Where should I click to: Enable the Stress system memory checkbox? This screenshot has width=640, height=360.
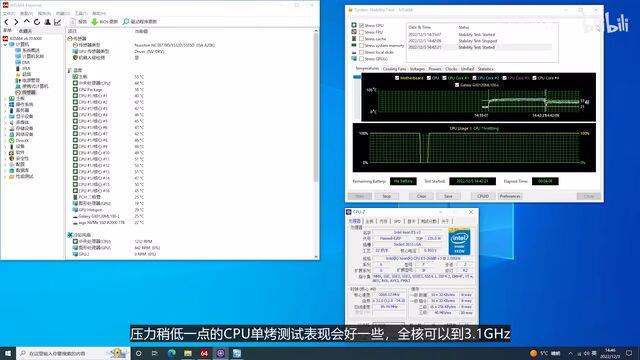pos(361,45)
